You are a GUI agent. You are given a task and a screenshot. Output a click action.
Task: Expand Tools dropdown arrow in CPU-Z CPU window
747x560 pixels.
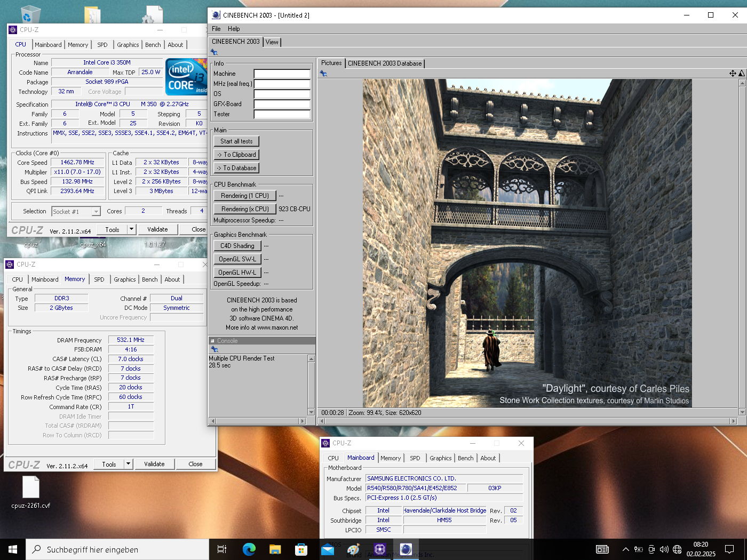(x=131, y=229)
